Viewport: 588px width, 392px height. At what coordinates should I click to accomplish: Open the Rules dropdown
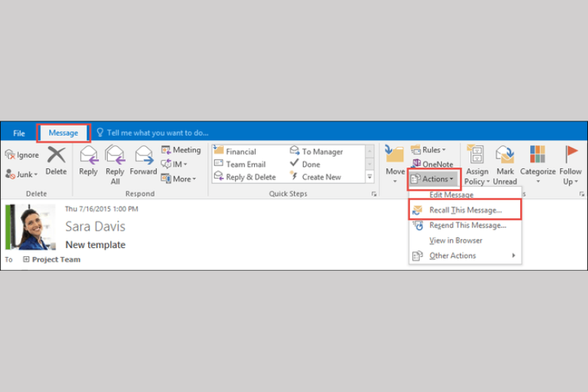pyautogui.click(x=428, y=150)
